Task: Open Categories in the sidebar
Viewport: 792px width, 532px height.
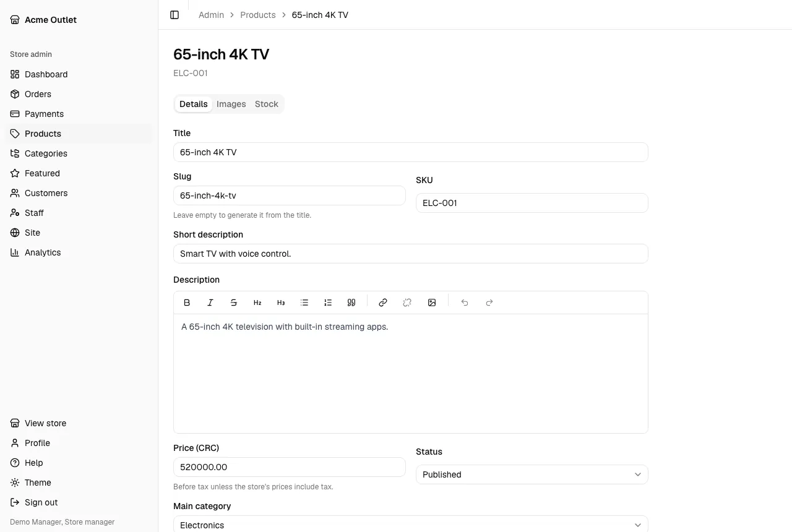Action: pyautogui.click(x=79, y=153)
